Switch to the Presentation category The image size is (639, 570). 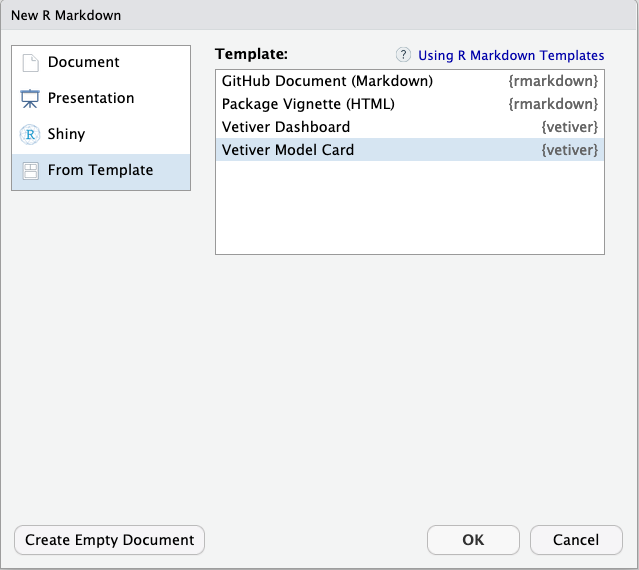click(91, 98)
